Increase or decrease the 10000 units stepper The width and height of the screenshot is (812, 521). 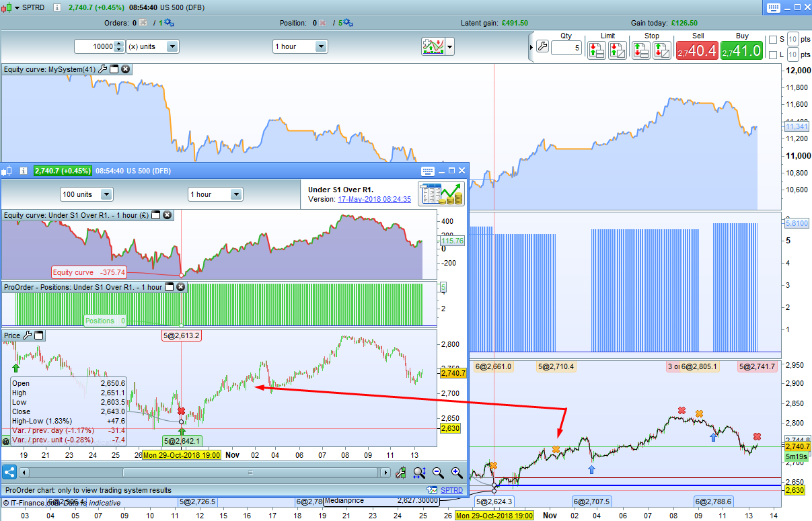click(x=119, y=46)
